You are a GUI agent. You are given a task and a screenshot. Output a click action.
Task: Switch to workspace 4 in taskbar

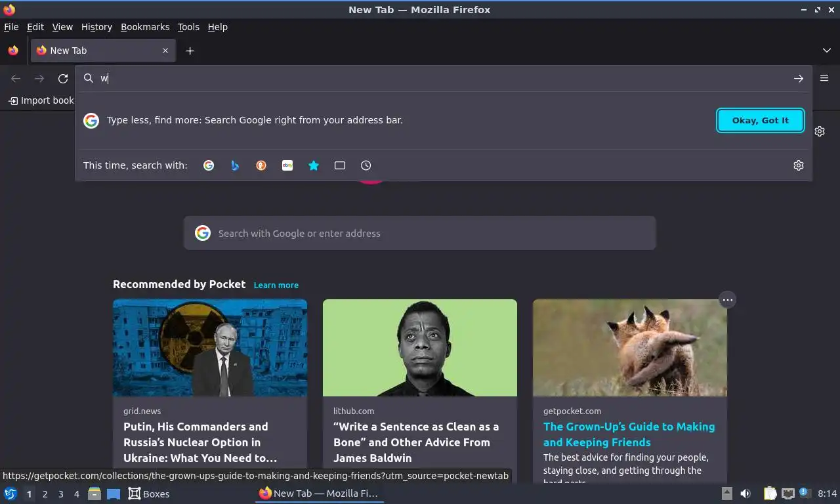point(76,494)
